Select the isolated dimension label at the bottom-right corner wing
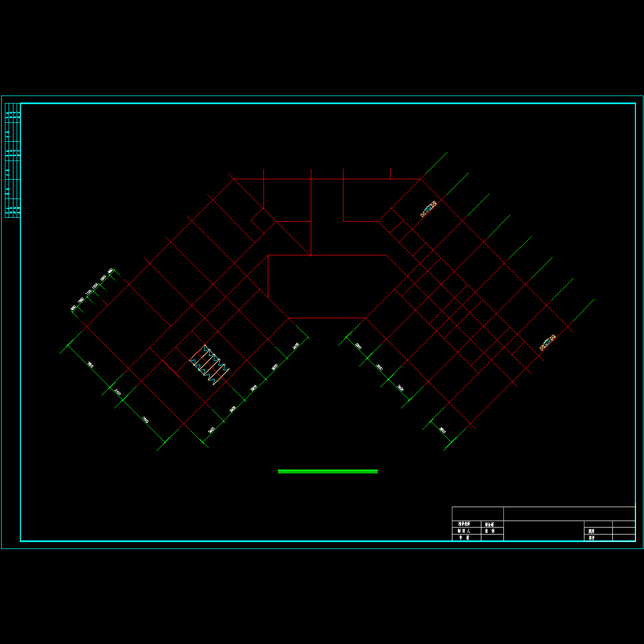 (442, 430)
